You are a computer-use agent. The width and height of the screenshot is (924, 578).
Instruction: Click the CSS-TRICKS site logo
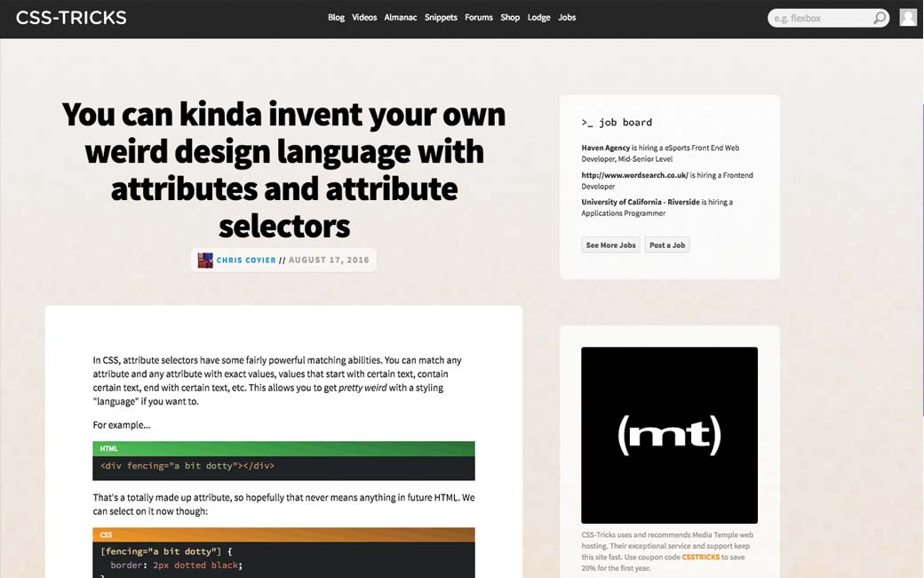coord(71,18)
